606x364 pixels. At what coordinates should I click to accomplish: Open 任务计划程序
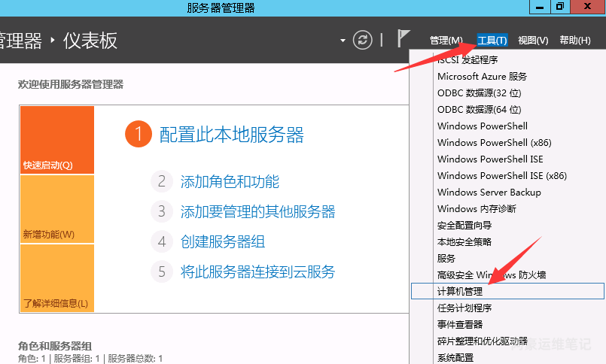coord(464,308)
